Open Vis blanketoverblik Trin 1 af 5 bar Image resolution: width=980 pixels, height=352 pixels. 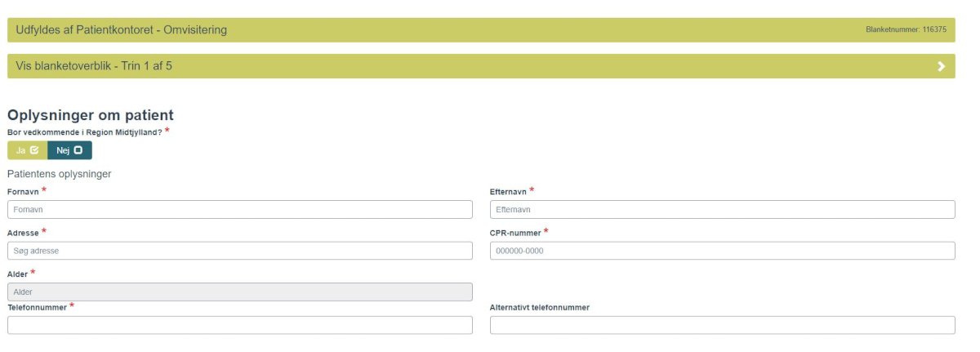[x=481, y=66]
